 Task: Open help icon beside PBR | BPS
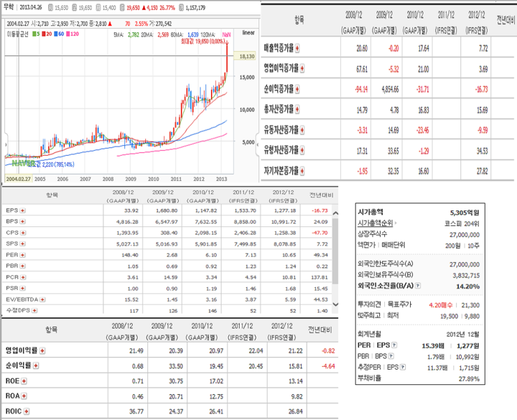[391, 356]
